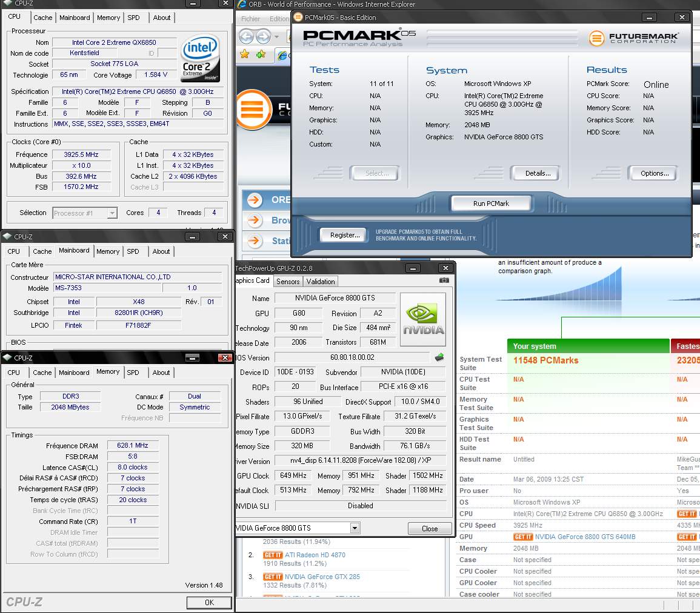Screen dimensions: 700x613
Task: Click the 76.1 GB/s bandwidth field
Action: pyautogui.click(x=415, y=446)
